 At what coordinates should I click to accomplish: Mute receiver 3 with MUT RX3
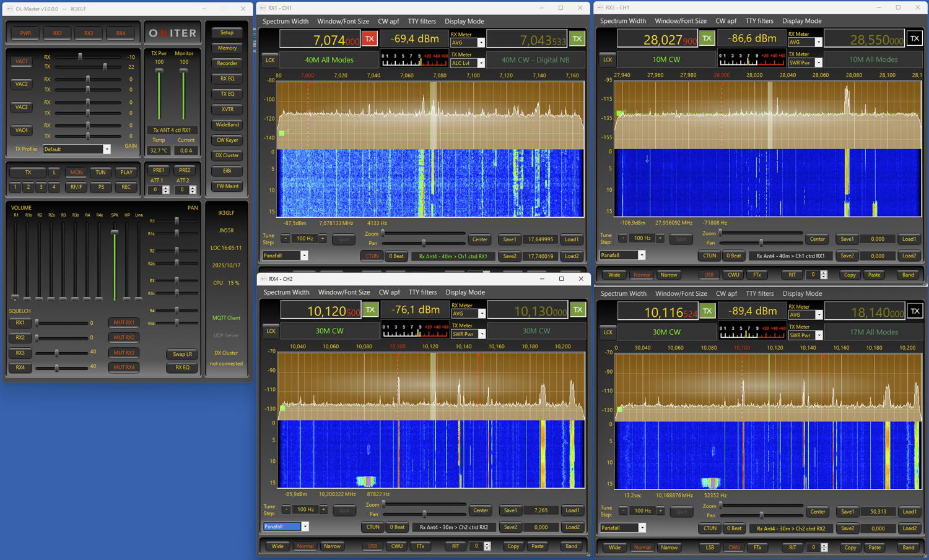[x=123, y=353]
